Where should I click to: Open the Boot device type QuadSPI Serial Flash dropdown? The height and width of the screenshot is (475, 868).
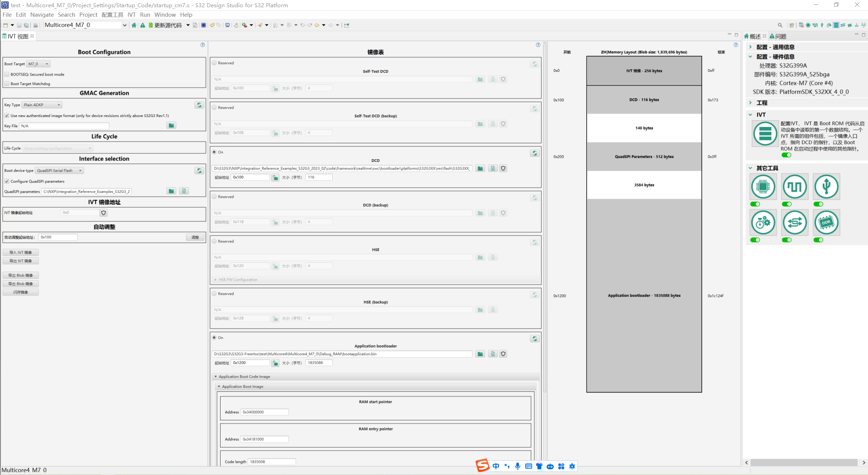pyautogui.click(x=59, y=170)
